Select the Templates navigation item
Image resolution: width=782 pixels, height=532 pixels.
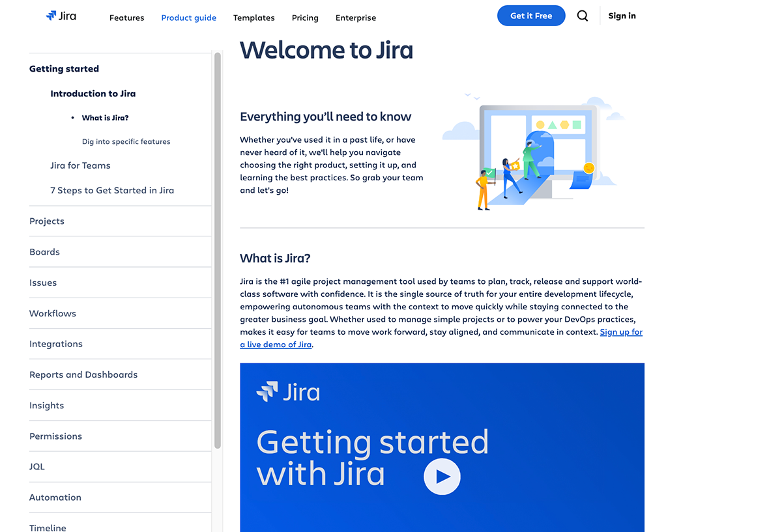click(x=253, y=18)
